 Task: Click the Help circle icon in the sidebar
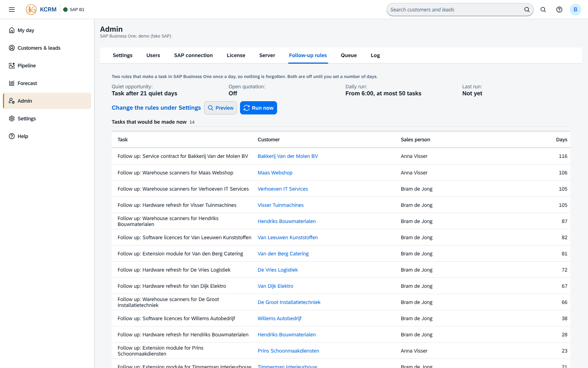coord(12,136)
